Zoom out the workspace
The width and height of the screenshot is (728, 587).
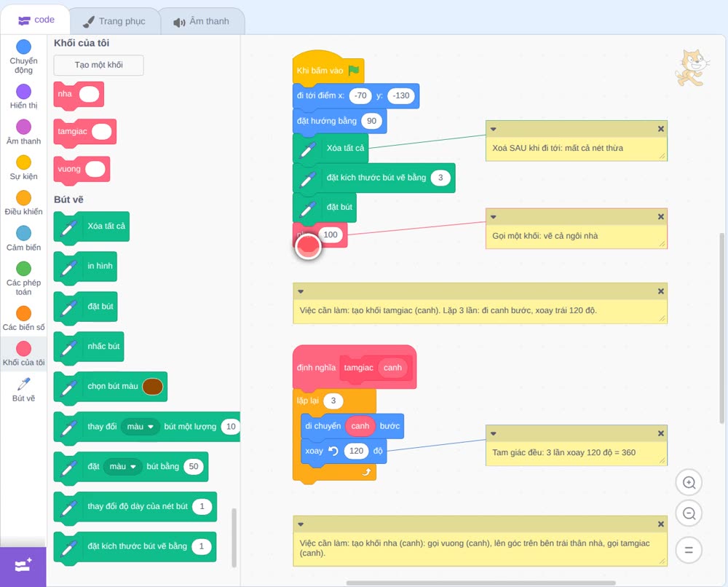tap(689, 513)
